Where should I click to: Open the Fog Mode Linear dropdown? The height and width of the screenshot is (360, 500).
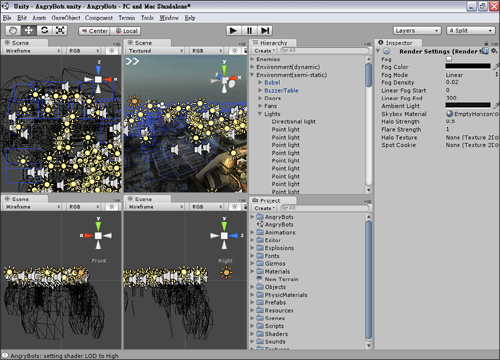coord(472,75)
